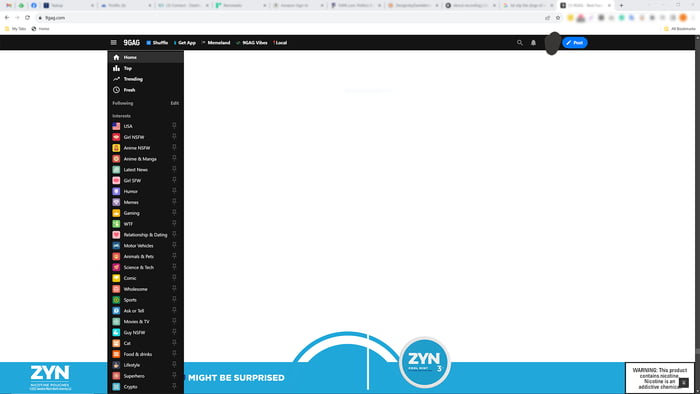Open a new browser tab
This screenshot has width=700, height=394.
point(621,5)
